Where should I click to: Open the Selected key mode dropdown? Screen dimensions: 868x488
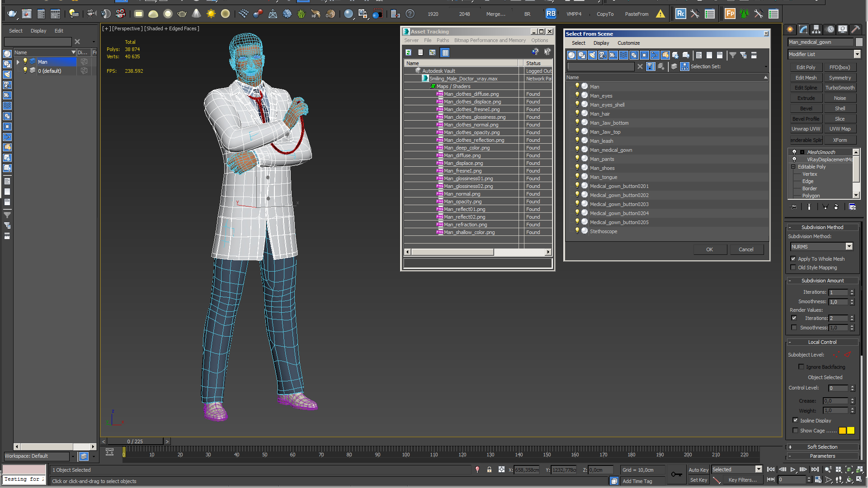pyautogui.click(x=759, y=469)
